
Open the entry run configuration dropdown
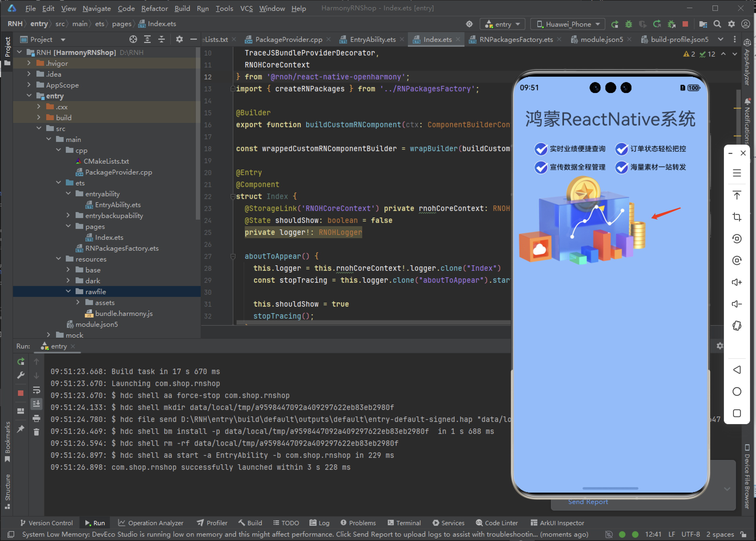point(502,24)
